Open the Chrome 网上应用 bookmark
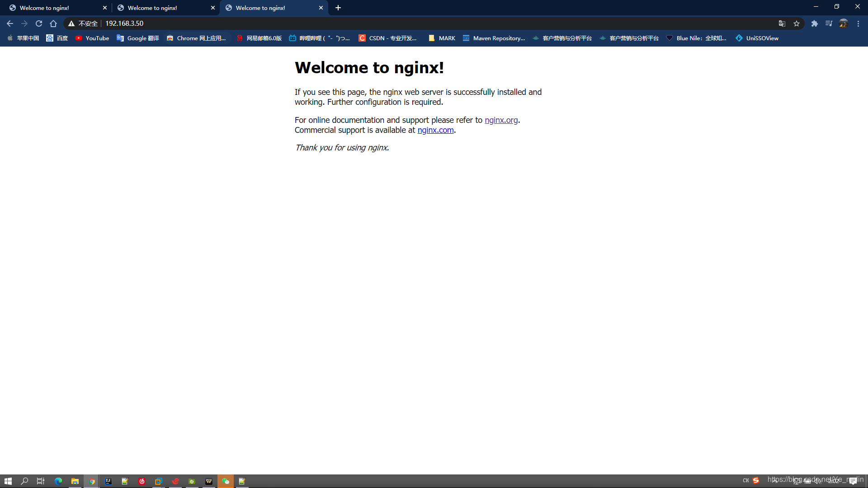This screenshot has height=488, width=868. coord(197,38)
